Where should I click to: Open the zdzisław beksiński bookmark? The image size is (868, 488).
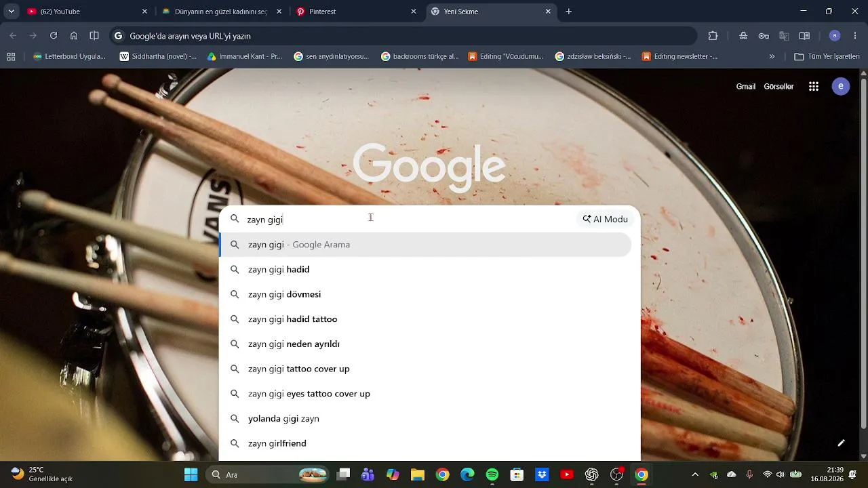click(x=593, y=57)
